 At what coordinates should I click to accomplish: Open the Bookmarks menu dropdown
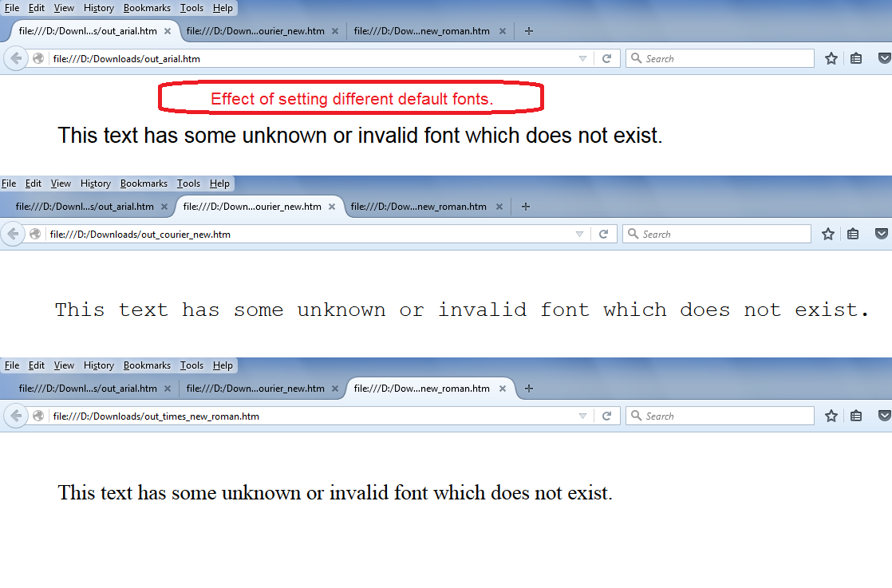[147, 8]
